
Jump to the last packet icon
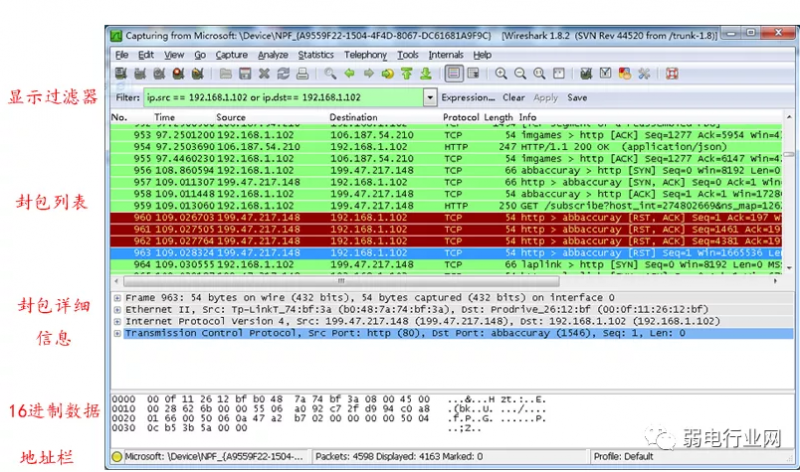(x=427, y=74)
